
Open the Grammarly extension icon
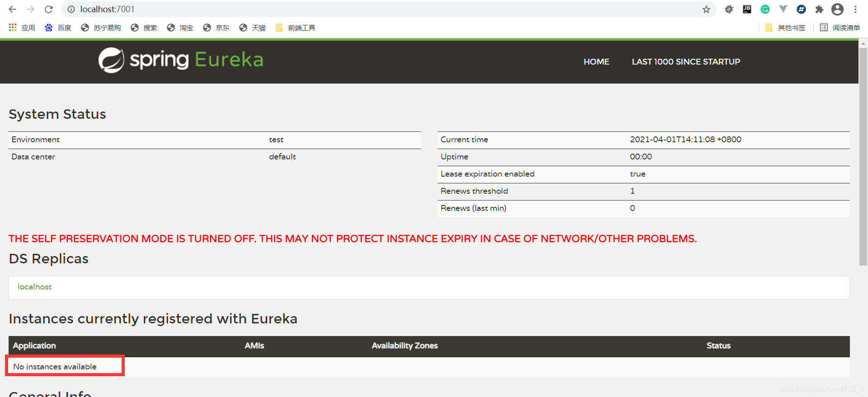tap(765, 9)
